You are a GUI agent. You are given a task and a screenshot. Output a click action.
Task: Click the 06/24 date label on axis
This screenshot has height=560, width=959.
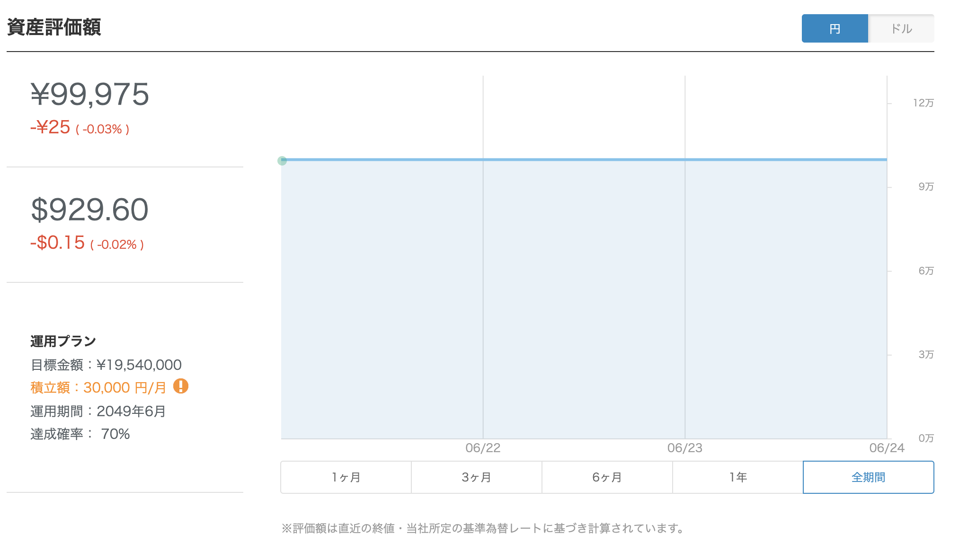[x=887, y=448]
